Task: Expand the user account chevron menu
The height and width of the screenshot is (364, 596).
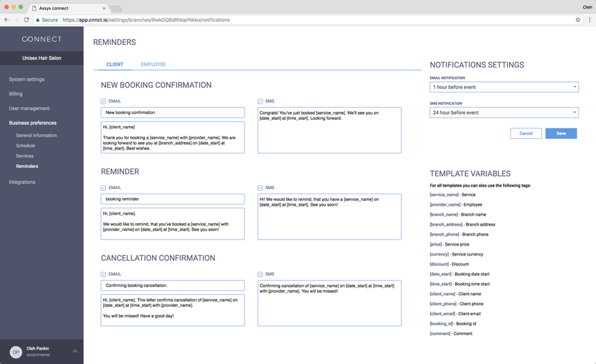Action: 75,351
